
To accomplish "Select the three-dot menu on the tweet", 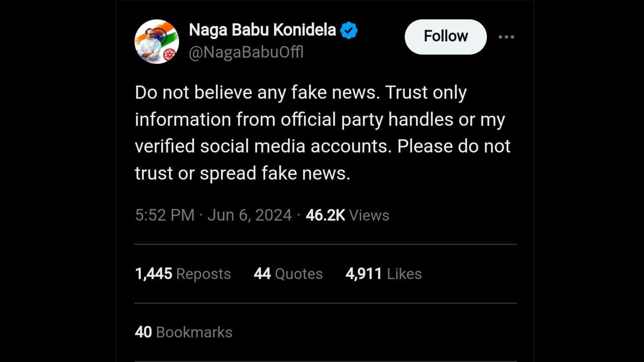I will 506,37.
